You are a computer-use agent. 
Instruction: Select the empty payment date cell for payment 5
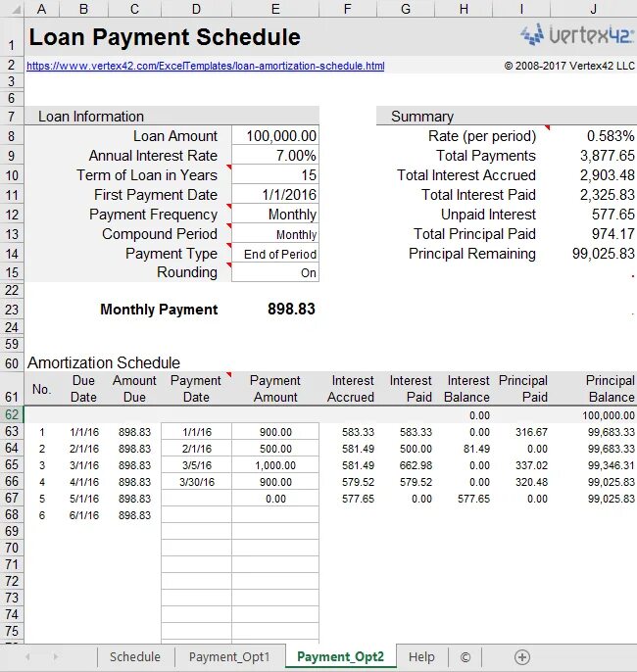pos(197,499)
